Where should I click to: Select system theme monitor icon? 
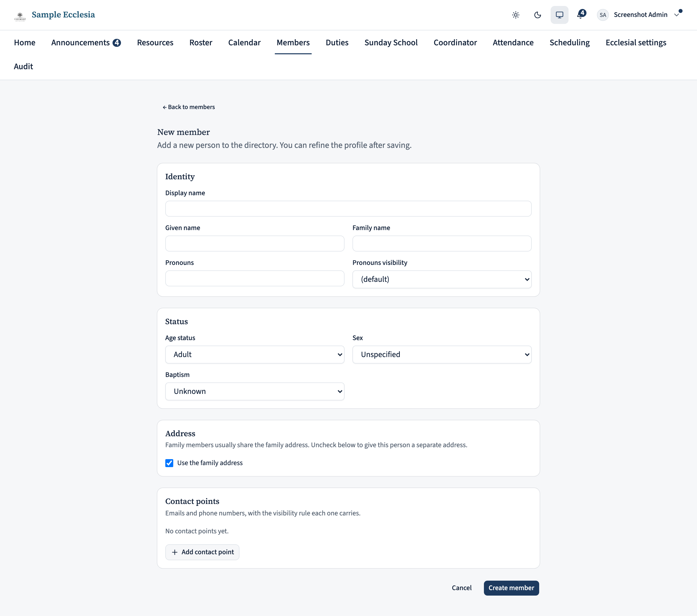click(x=559, y=15)
